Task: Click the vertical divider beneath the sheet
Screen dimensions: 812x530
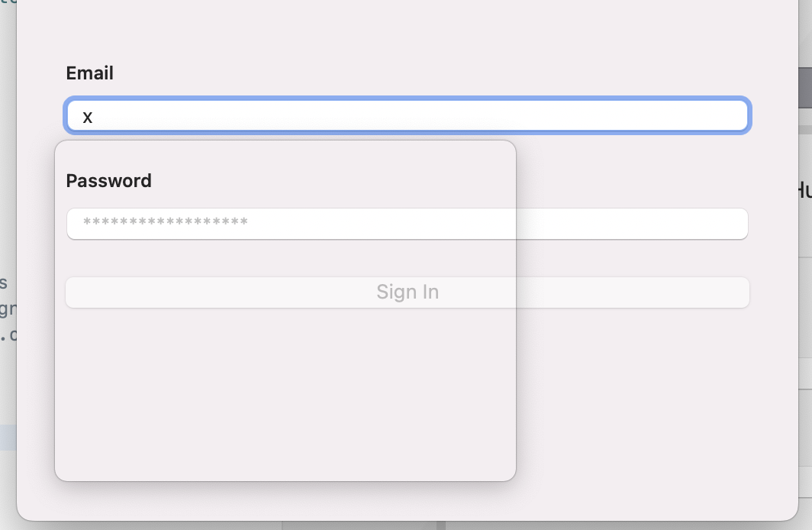Action: point(440,525)
